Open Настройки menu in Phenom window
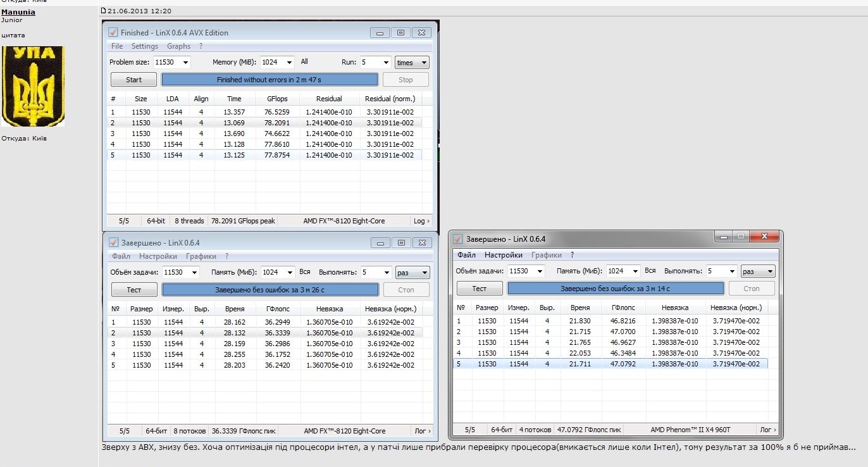 (x=504, y=255)
